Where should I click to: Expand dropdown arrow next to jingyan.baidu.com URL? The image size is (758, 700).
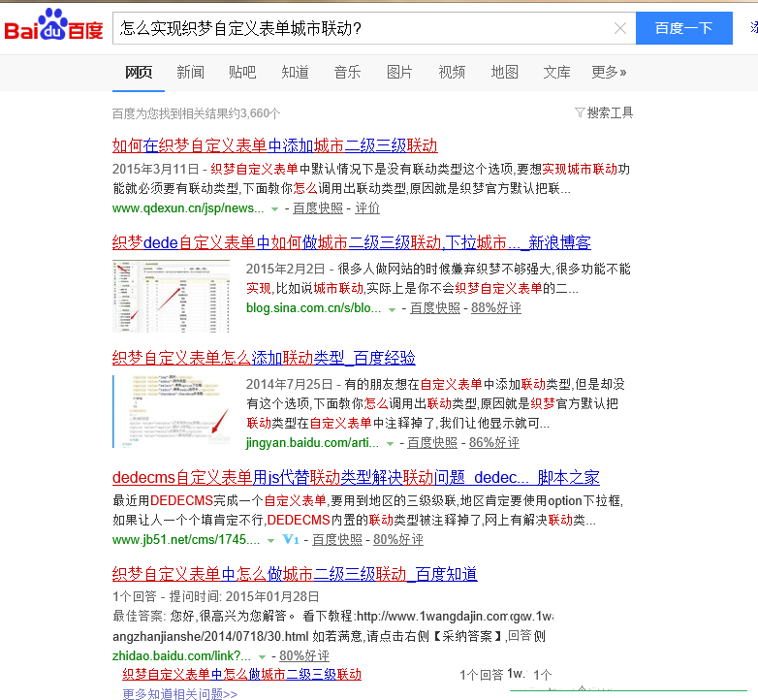tap(390, 444)
